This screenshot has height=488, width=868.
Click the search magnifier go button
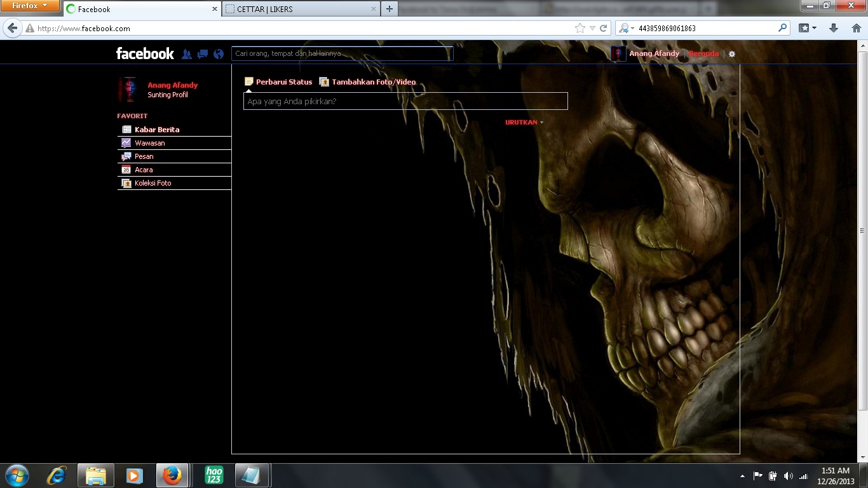coord(782,28)
